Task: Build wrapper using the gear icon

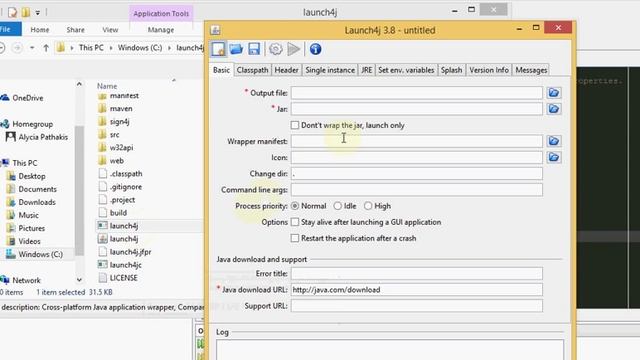Action: tap(276, 49)
